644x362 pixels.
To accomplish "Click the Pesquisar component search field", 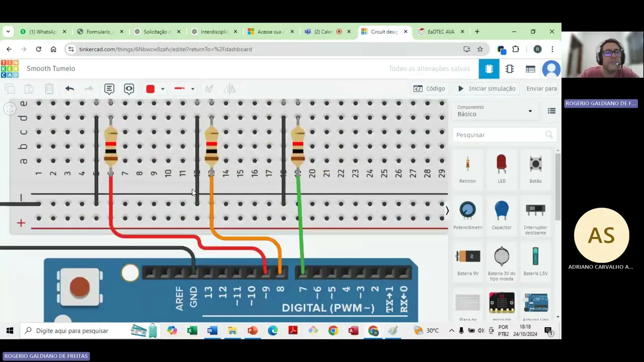I will [503, 135].
